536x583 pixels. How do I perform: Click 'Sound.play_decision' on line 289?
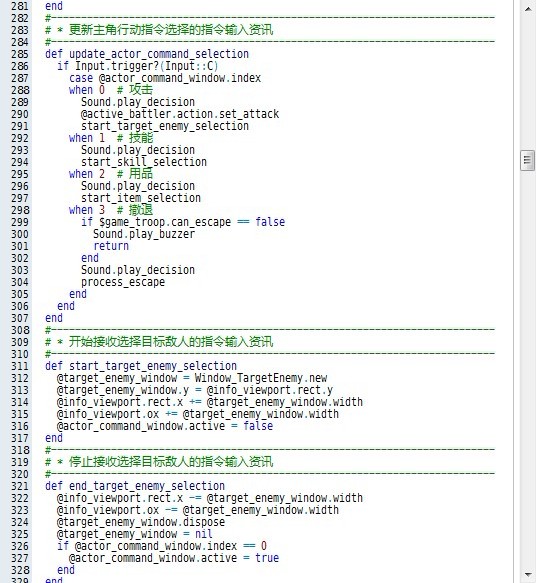click(138, 102)
